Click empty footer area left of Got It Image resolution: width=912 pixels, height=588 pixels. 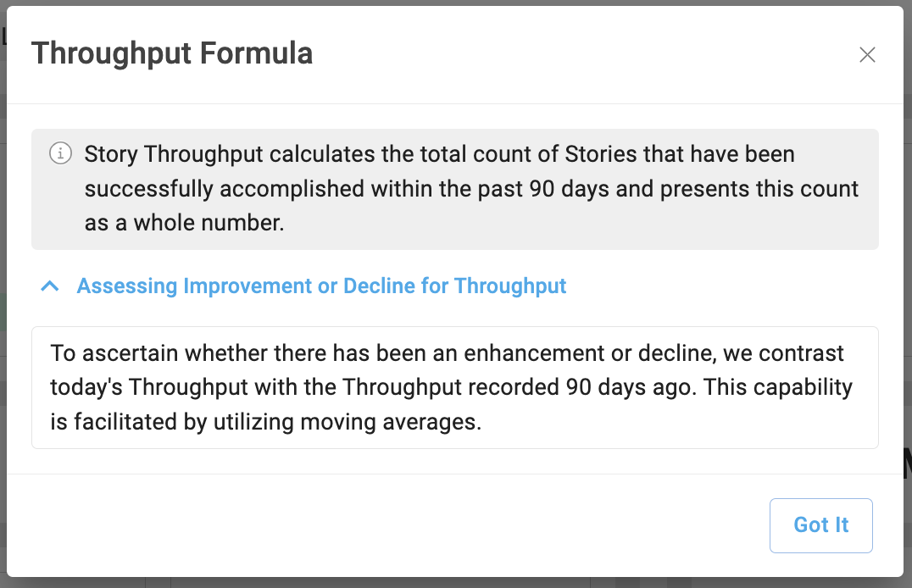[x=384, y=525]
